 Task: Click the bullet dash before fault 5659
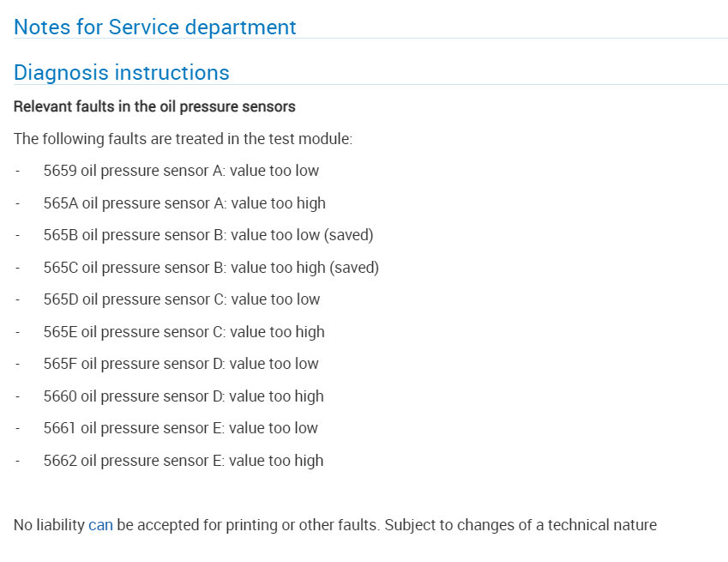pyautogui.click(x=18, y=171)
